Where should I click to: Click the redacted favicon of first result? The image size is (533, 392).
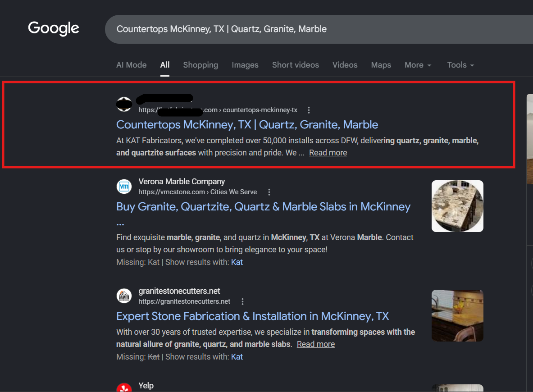pyautogui.click(x=124, y=104)
